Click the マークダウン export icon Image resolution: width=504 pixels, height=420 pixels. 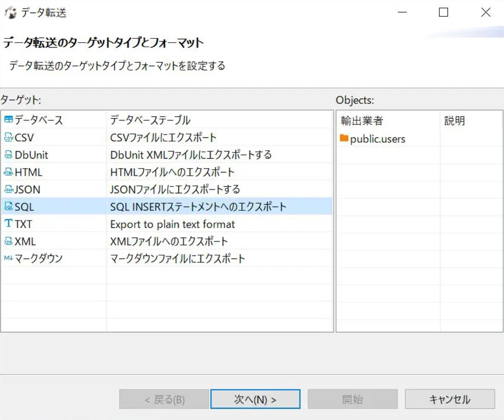(x=9, y=258)
